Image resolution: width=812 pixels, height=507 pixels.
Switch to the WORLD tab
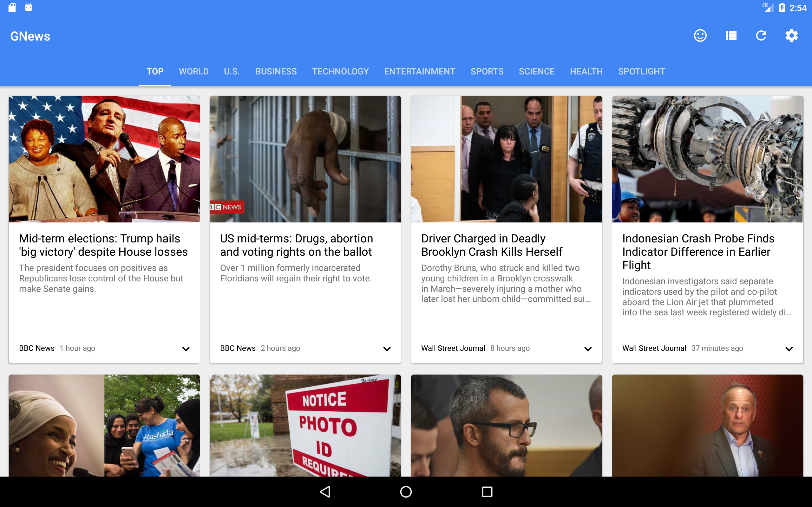193,71
